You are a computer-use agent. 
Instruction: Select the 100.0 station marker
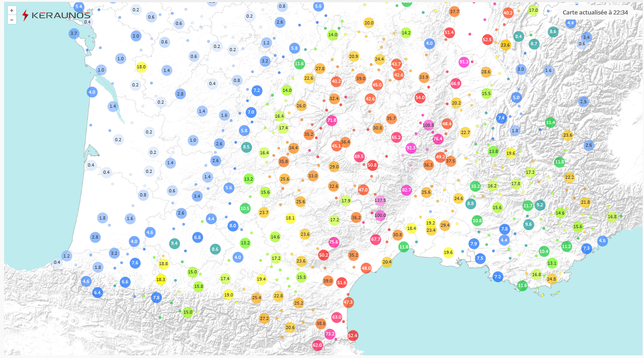point(380,215)
